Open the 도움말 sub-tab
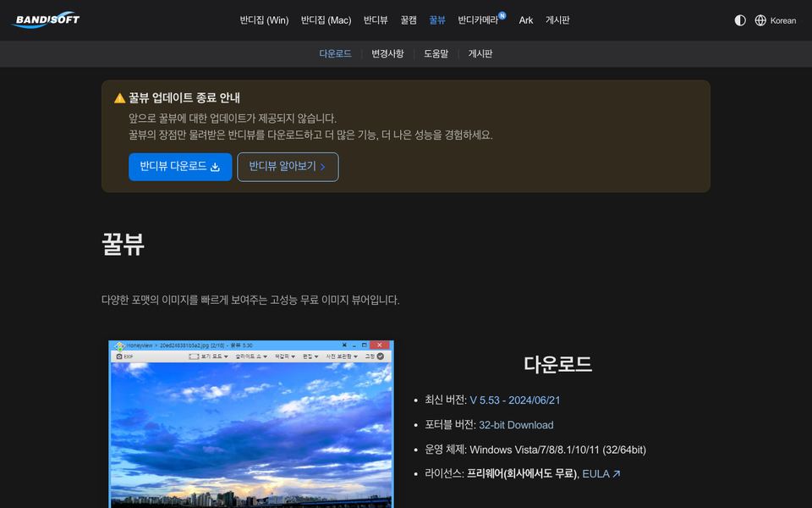 point(436,53)
